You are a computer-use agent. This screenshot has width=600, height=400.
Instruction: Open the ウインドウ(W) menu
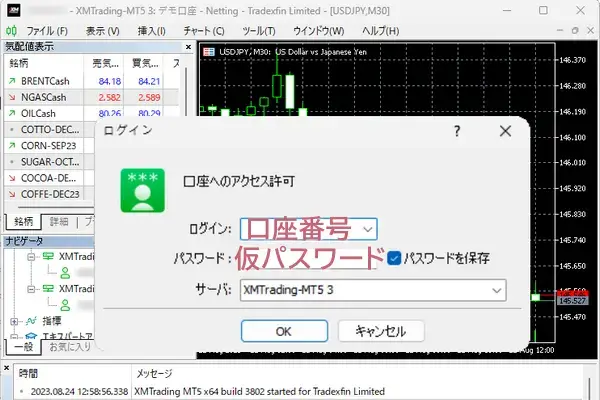point(318,31)
